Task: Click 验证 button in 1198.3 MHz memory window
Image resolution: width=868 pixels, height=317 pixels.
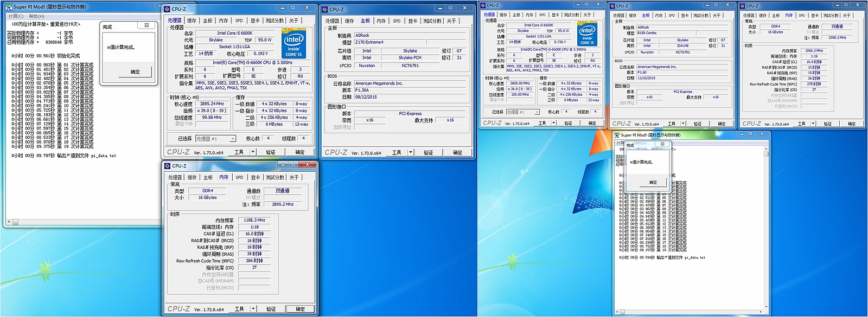Action: coord(271,309)
